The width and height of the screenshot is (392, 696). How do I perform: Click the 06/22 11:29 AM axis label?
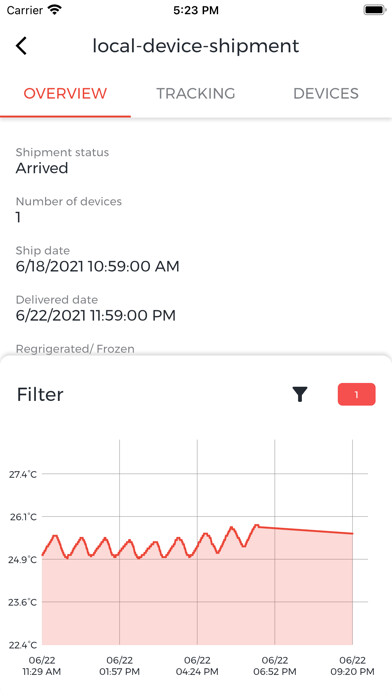coord(42,666)
